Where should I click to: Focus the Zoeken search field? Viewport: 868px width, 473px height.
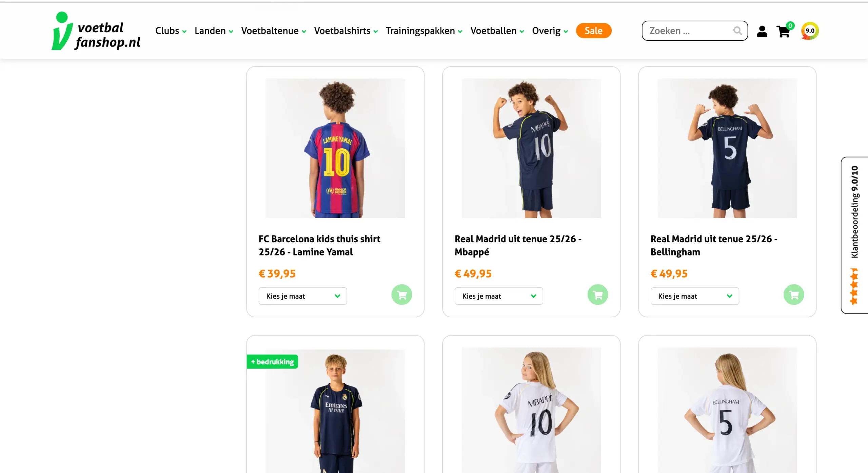(x=690, y=31)
